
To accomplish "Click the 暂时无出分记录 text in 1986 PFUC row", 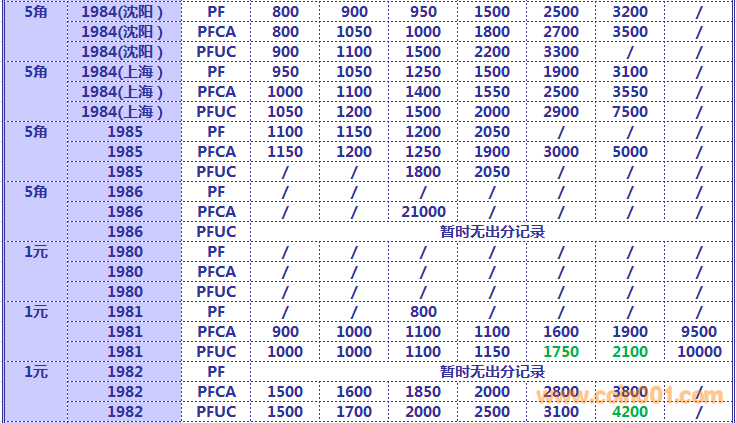I will [492, 232].
